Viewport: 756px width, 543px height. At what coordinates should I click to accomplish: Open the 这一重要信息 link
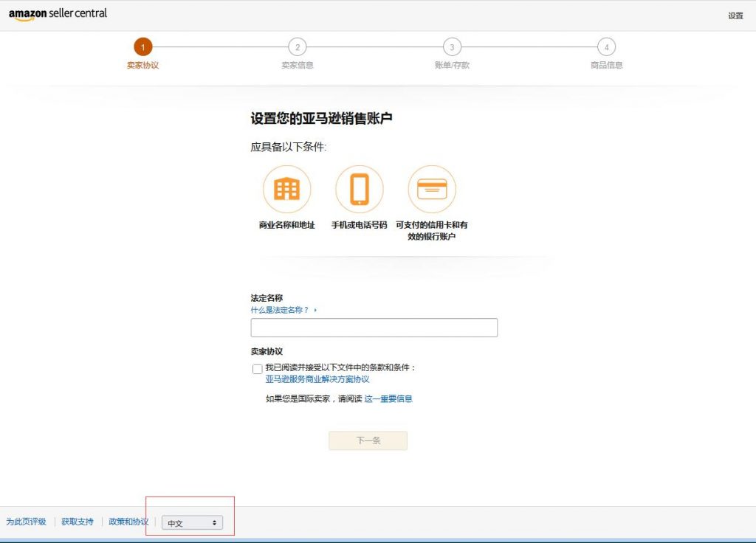(x=388, y=399)
